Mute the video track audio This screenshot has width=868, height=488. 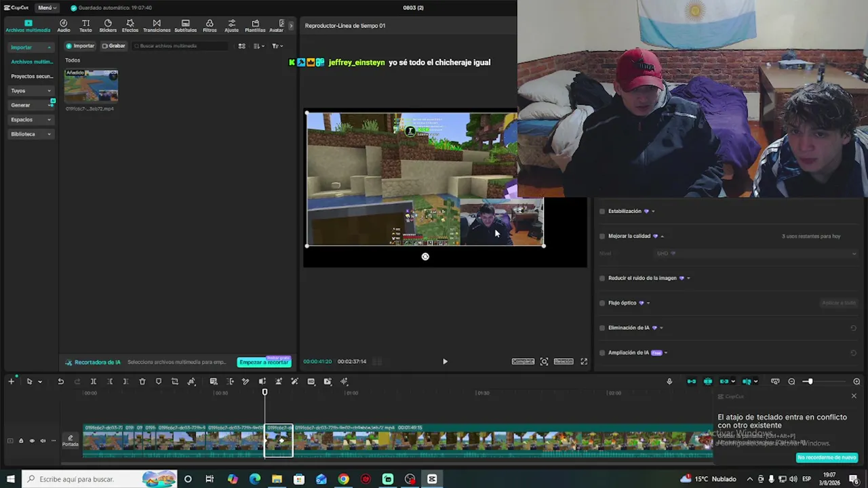pyautogui.click(x=43, y=441)
